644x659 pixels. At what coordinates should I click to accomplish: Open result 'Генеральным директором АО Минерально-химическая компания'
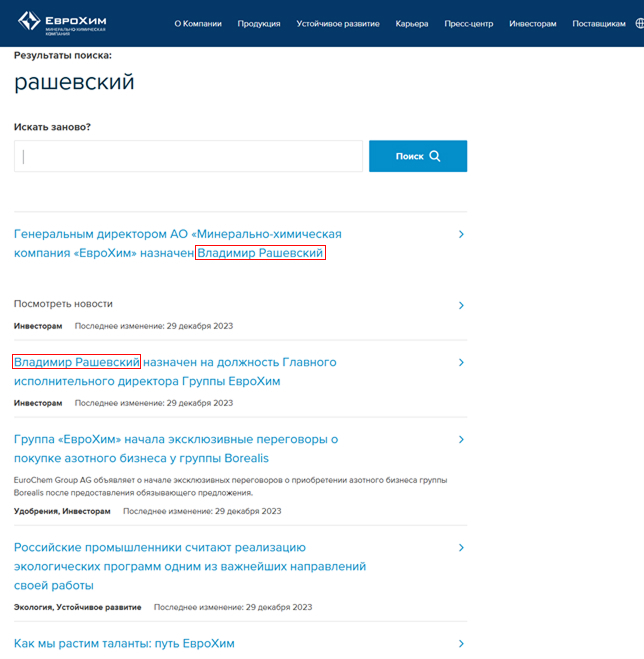(x=178, y=243)
